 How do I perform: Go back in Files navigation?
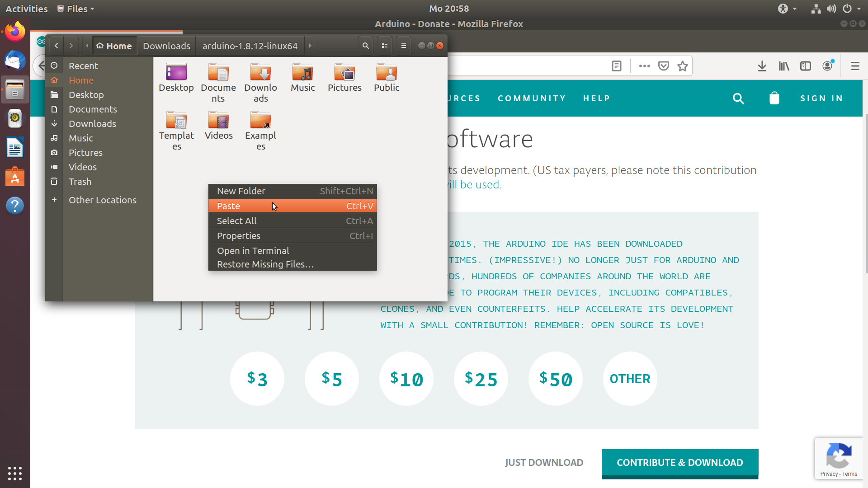[x=56, y=46]
